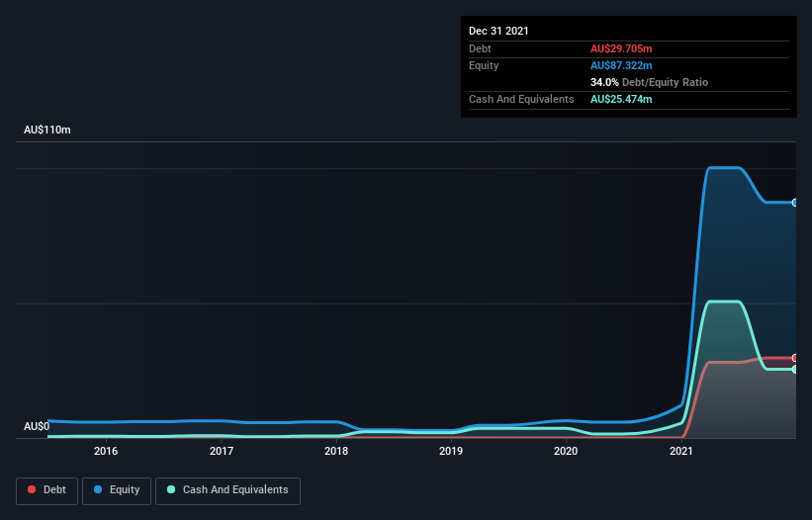Click the blue Equity legend dot
The width and height of the screenshot is (812, 520).
pyautogui.click(x=98, y=489)
